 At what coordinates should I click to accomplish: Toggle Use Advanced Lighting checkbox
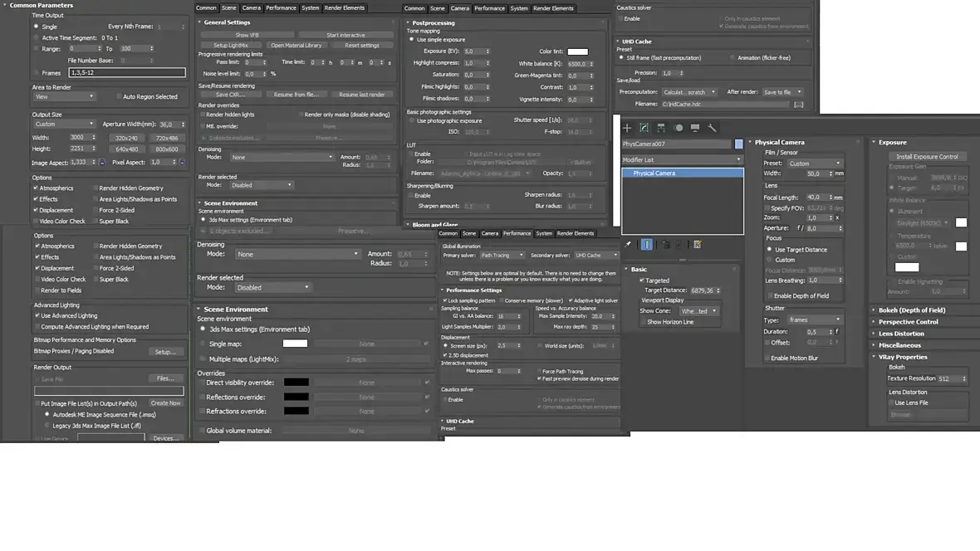37,315
